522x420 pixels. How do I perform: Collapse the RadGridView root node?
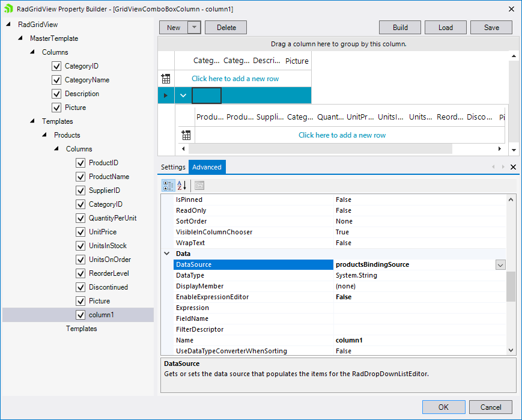click(x=8, y=24)
